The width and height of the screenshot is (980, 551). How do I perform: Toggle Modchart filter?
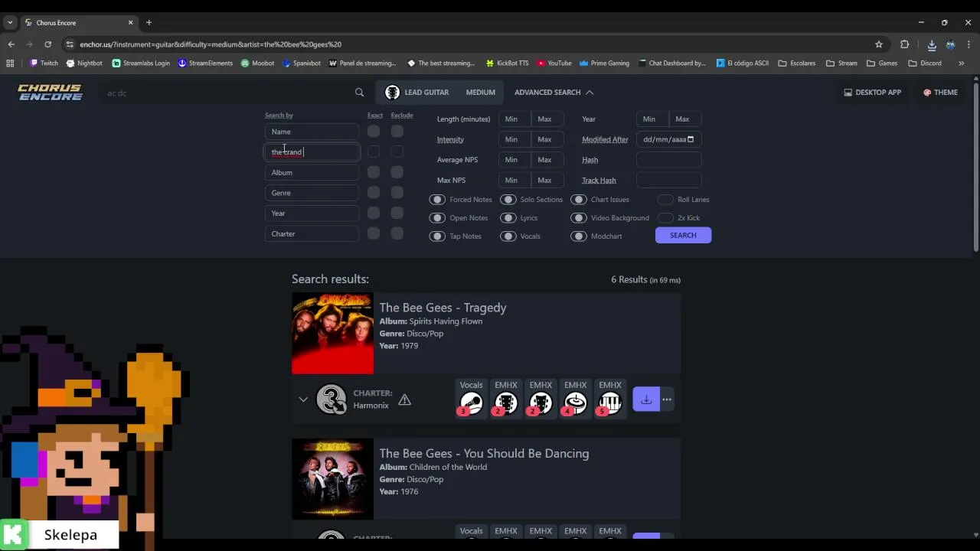pos(579,236)
